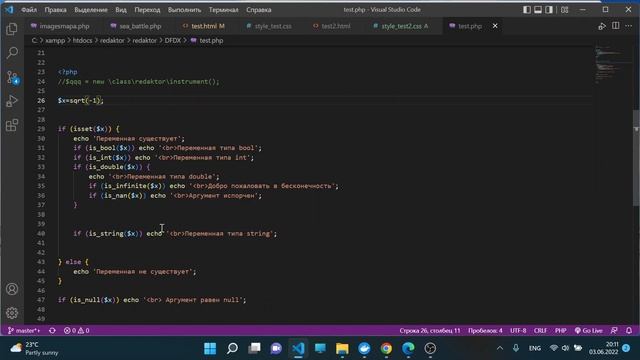Screen dimensions: 640x360
Task: Change the CRLF line ending setting
Action: click(540, 330)
